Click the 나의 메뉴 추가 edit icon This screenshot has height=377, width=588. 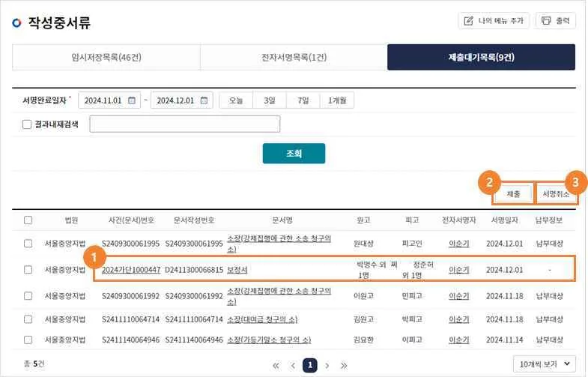[469, 21]
